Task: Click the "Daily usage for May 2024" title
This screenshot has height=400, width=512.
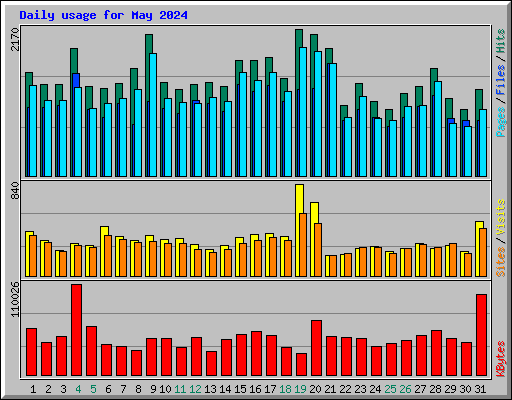Action: [x=103, y=15]
